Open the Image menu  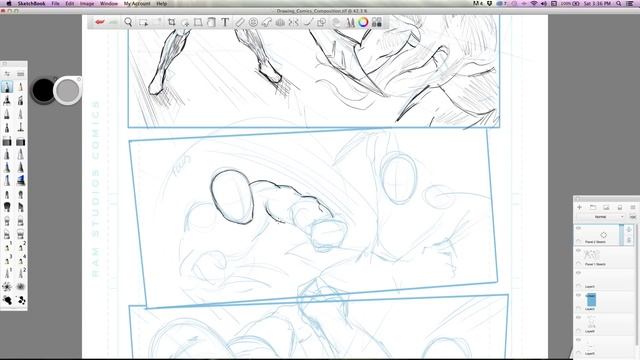click(87, 3)
